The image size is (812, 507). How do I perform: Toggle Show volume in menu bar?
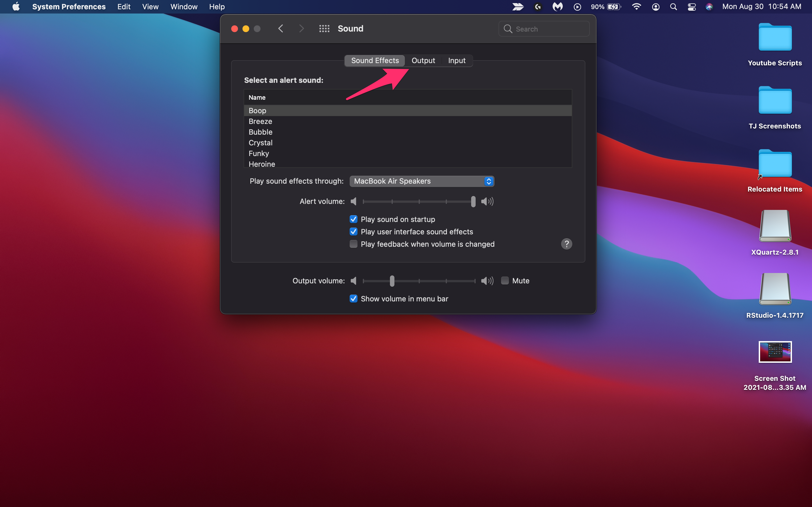point(353,299)
